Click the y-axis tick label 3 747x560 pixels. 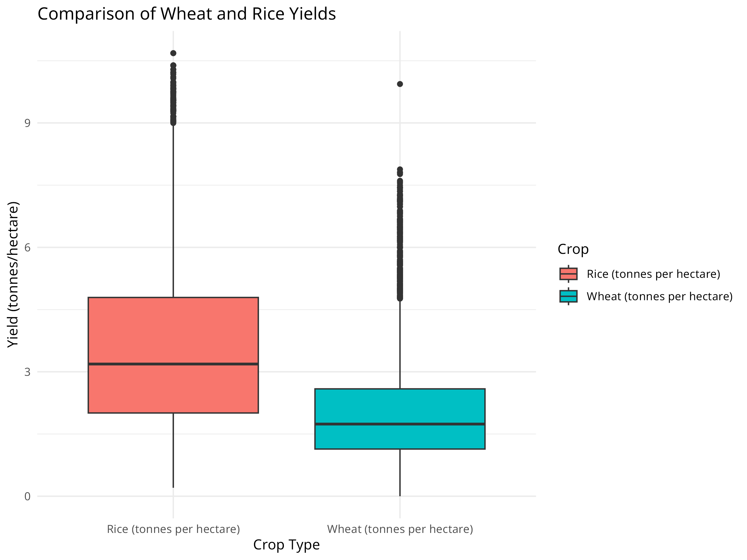pyautogui.click(x=27, y=372)
